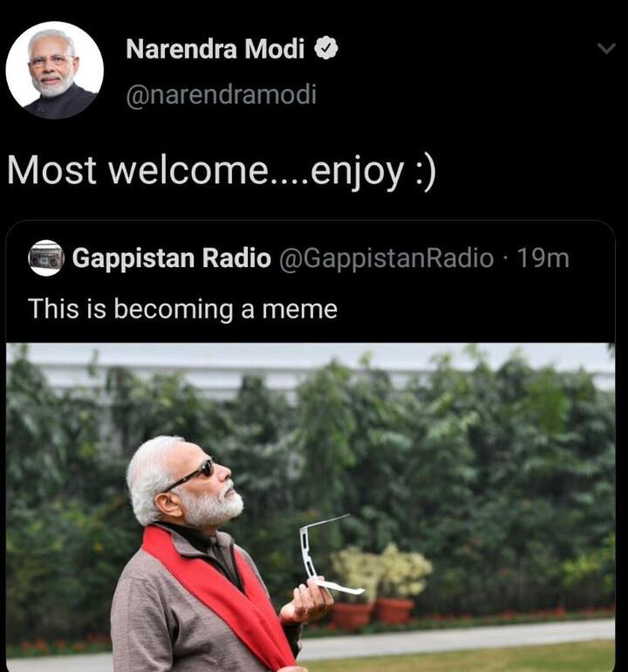Open the @GappistanRadio handle link
Viewport: 628px width, 672px height.
tap(385, 258)
